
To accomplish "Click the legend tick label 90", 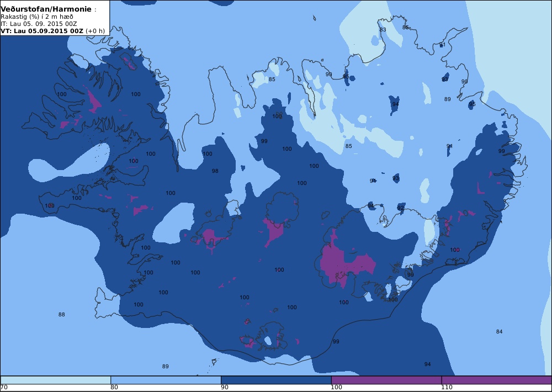I will point(225,388).
